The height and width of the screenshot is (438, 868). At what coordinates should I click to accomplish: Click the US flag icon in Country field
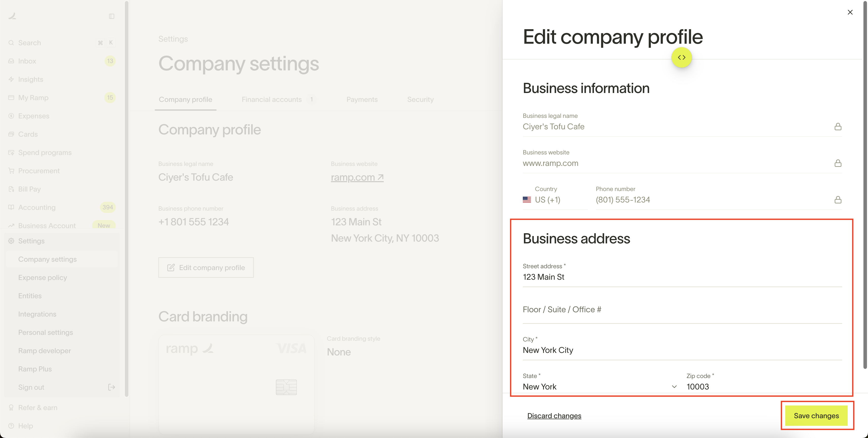click(527, 200)
